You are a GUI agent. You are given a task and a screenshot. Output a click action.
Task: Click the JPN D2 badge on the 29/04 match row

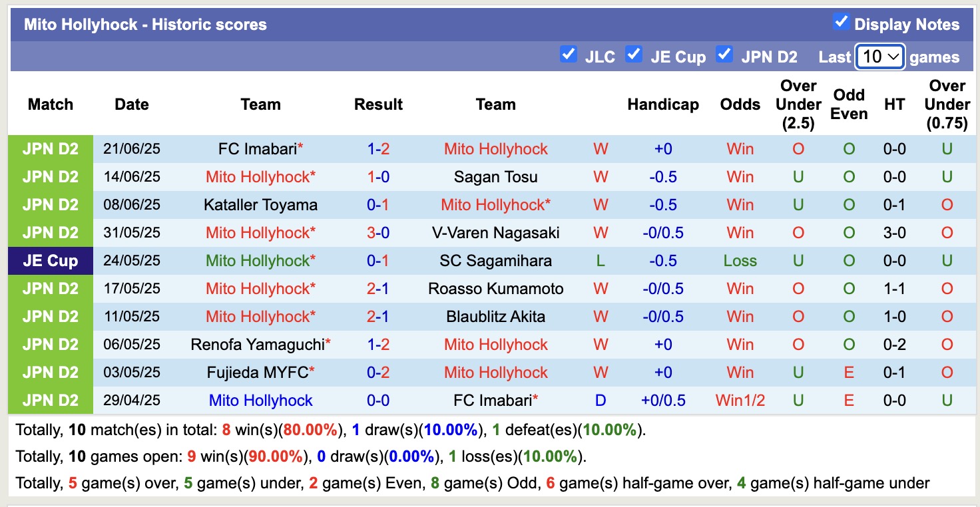(50, 400)
